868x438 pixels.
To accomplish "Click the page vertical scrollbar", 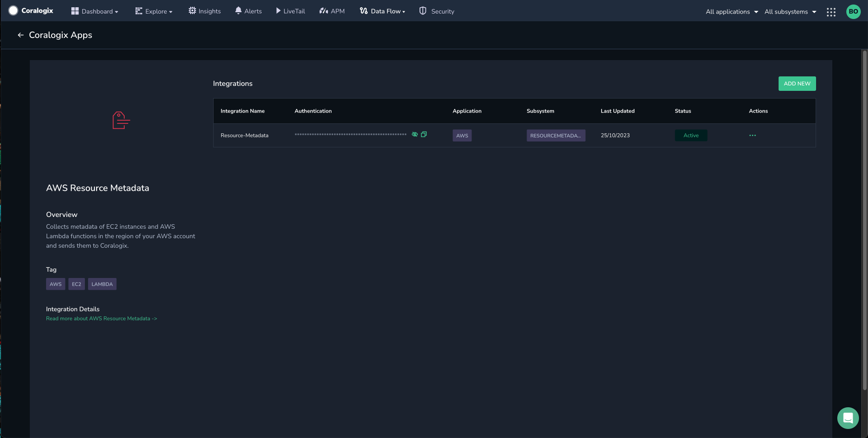I will pyautogui.click(x=865, y=221).
